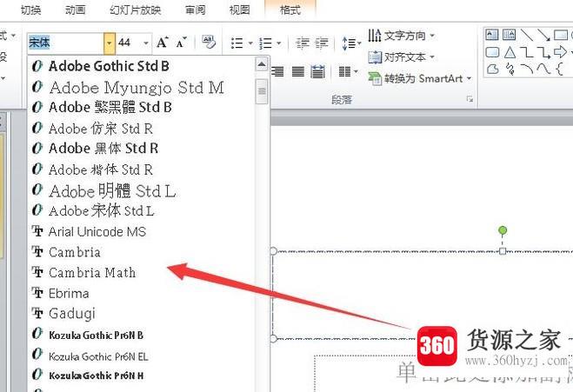Click the Increase Font Size icon

click(163, 43)
